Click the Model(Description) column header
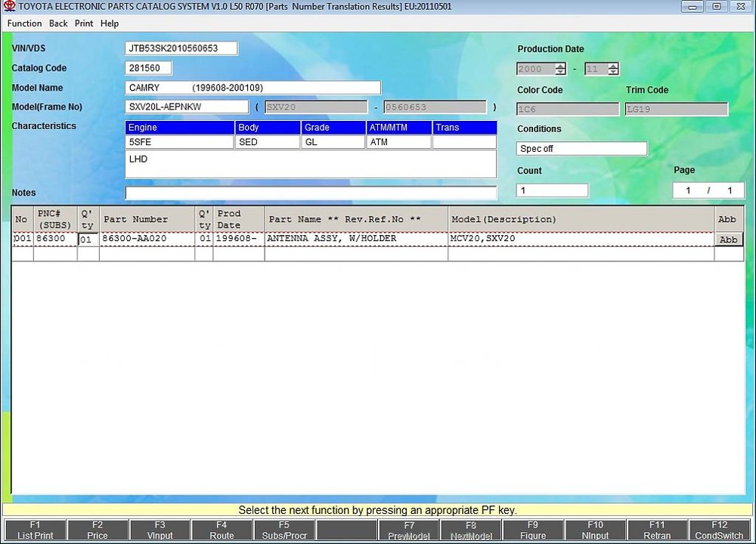The height and width of the screenshot is (544, 756). [581, 219]
